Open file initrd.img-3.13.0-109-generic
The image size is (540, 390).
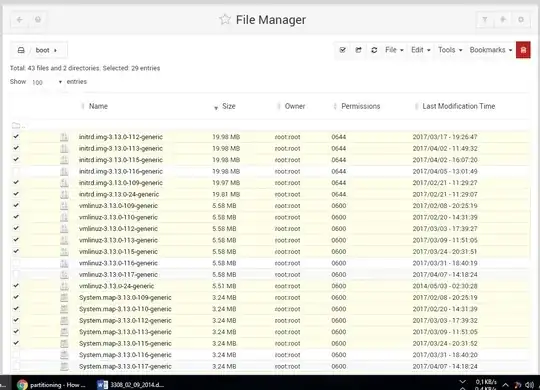121,183
